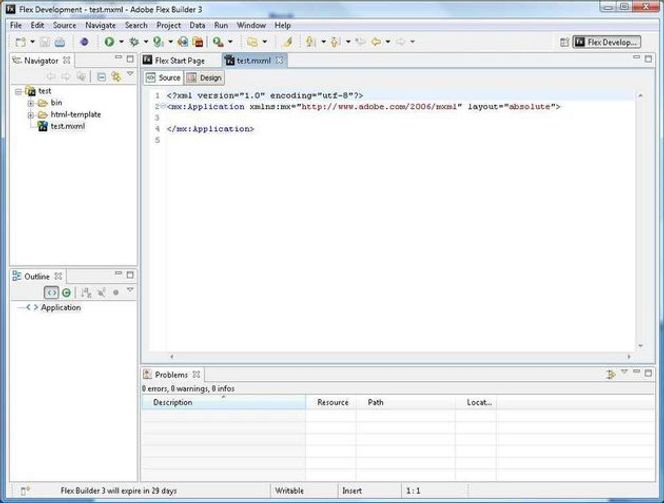Screen dimensions: 664x503
Task: Open Navigator view menu triangle
Action: pyautogui.click(x=130, y=75)
